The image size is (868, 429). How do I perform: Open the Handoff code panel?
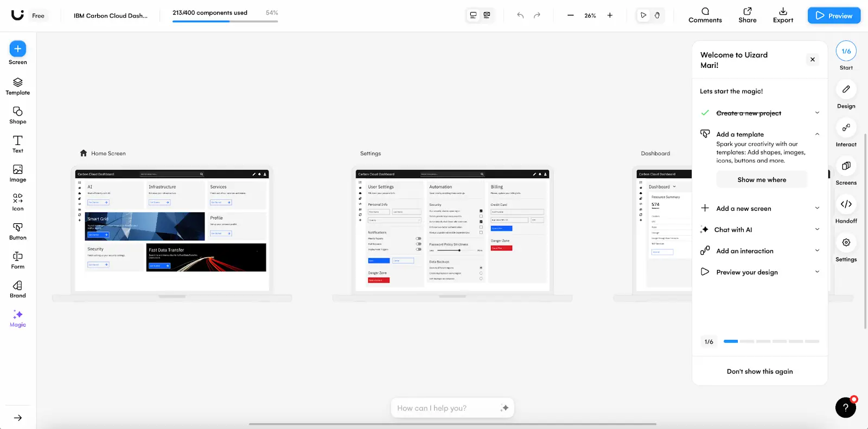pyautogui.click(x=846, y=209)
